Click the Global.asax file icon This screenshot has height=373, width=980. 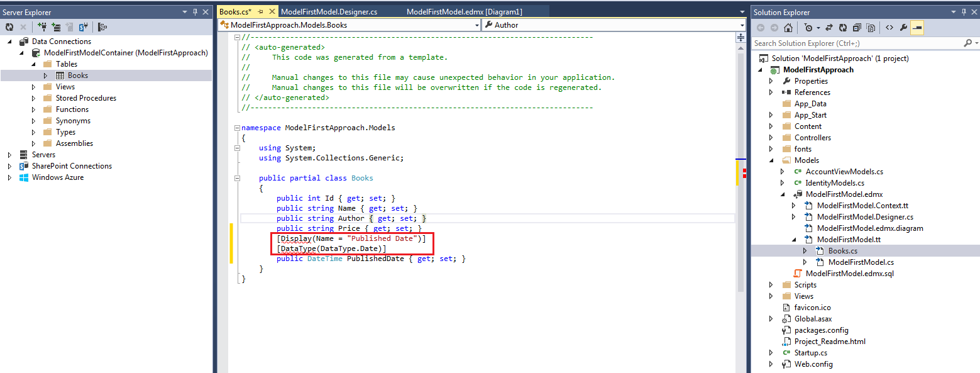click(x=786, y=319)
